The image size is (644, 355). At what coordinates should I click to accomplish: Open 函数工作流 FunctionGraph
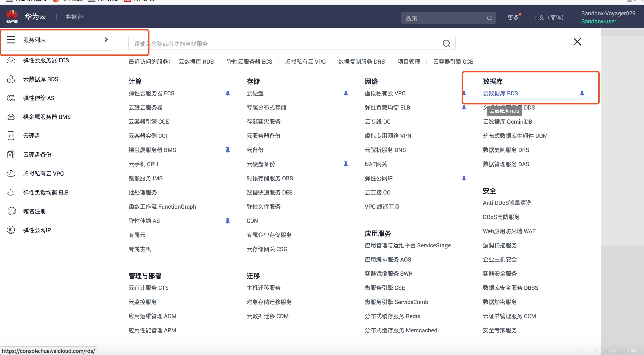coord(162,207)
